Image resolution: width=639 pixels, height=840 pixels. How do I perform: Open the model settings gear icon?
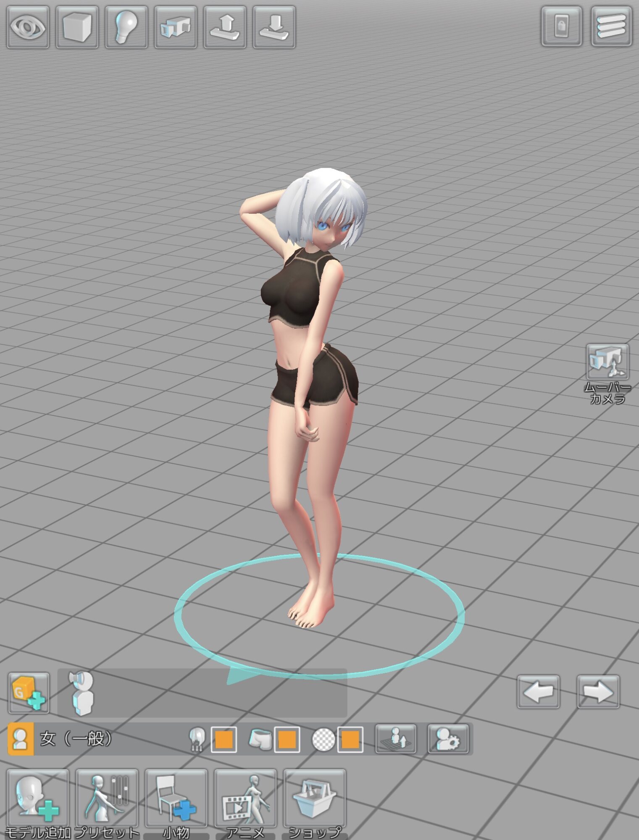tap(448, 739)
